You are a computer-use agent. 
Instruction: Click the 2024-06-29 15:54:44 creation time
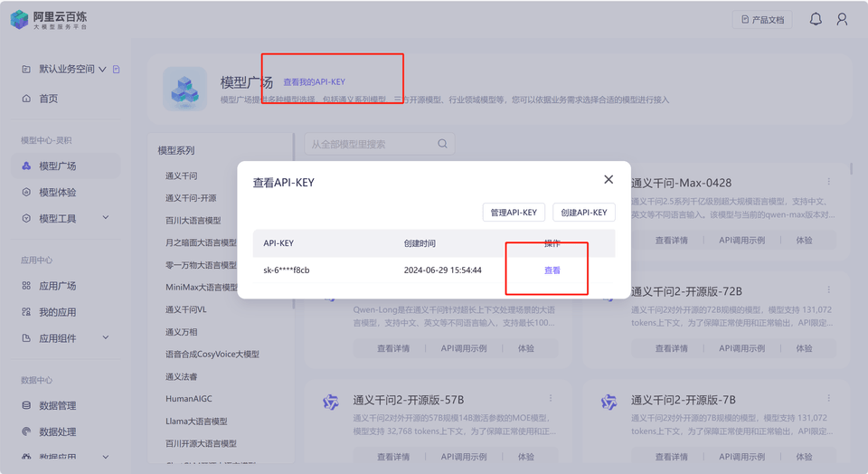pos(442,270)
